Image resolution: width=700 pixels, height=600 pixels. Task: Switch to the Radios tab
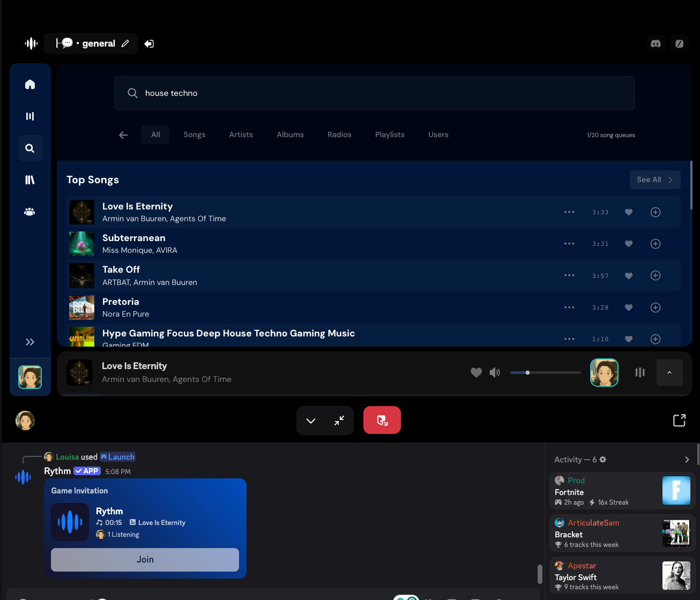pos(340,135)
